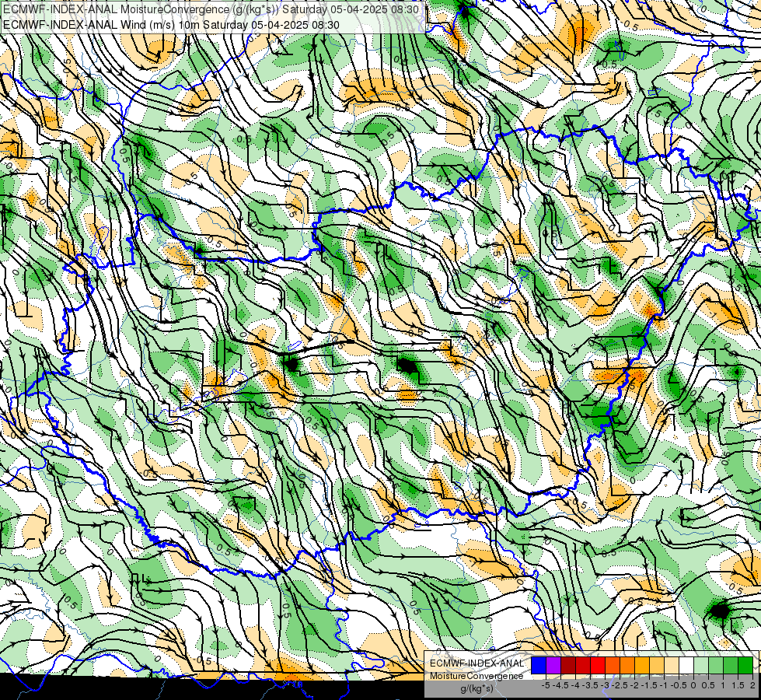Click the -0.5 legend tick label
The height and width of the screenshot is (700, 761).
679,685
